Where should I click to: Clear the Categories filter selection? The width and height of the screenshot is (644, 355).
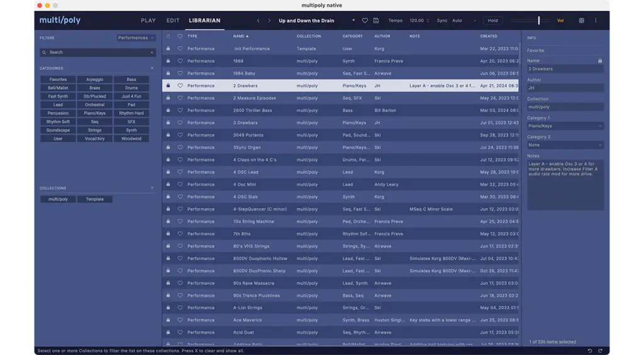152,68
